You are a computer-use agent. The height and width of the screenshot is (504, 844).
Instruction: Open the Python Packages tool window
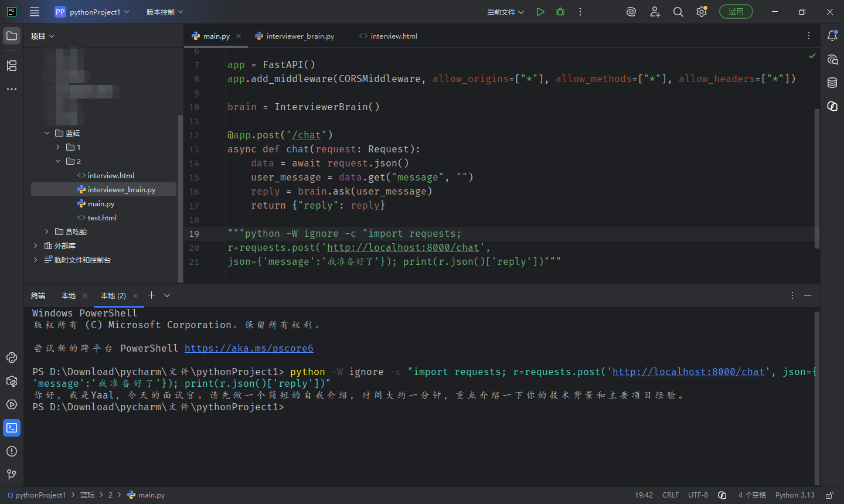[x=12, y=381]
